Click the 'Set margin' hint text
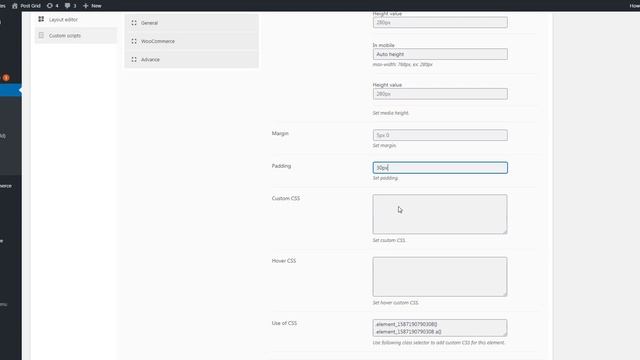 pyautogui.click(x=384, y=146)
